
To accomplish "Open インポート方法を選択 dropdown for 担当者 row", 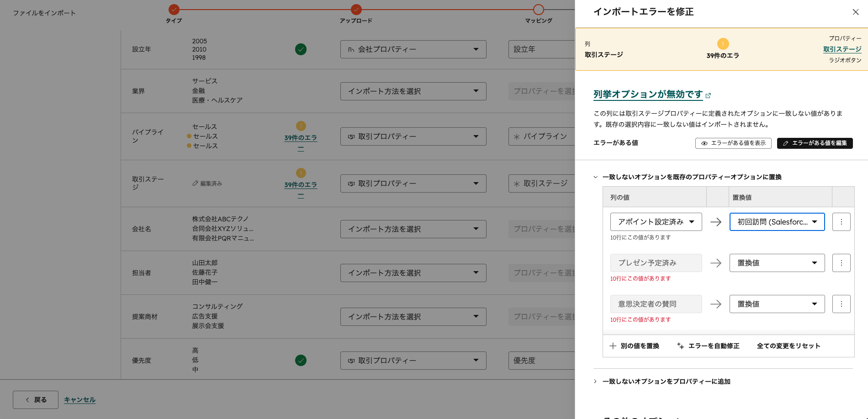I will coord(413,273).
